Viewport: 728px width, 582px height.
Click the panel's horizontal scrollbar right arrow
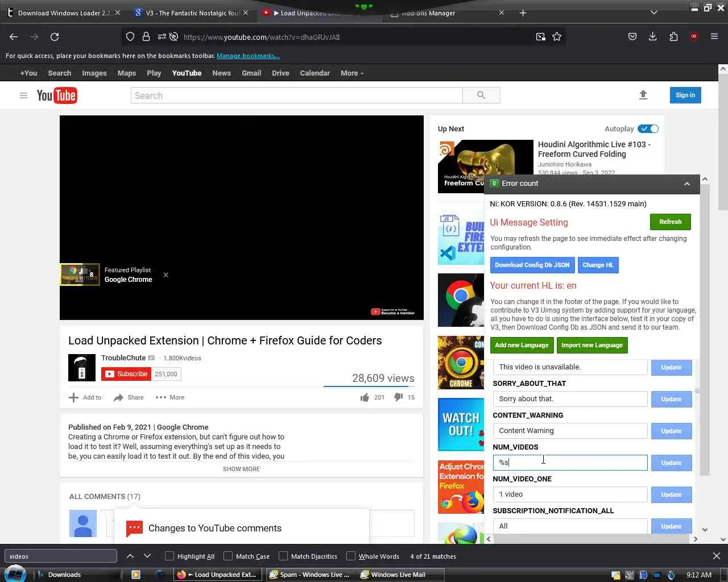tap(695, 538)
